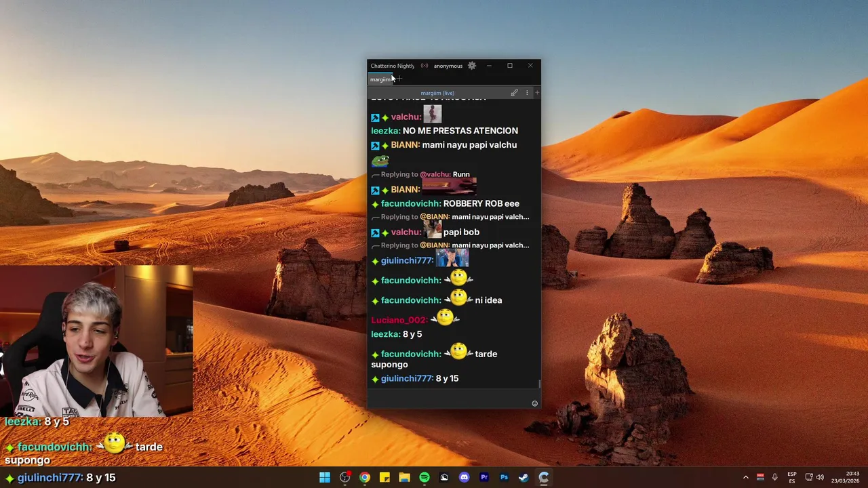
Task: Open the Windows Start menu
Action: (325, 477)
